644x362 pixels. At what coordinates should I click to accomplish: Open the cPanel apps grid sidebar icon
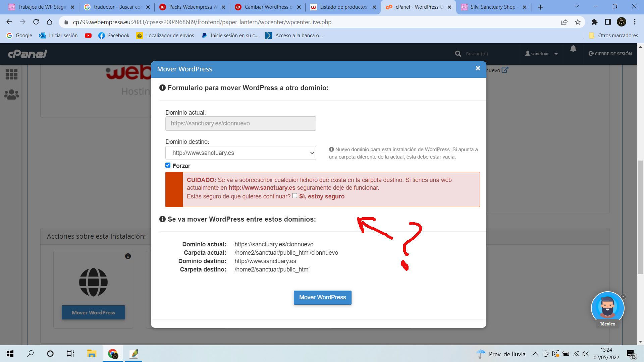(11, 74)
